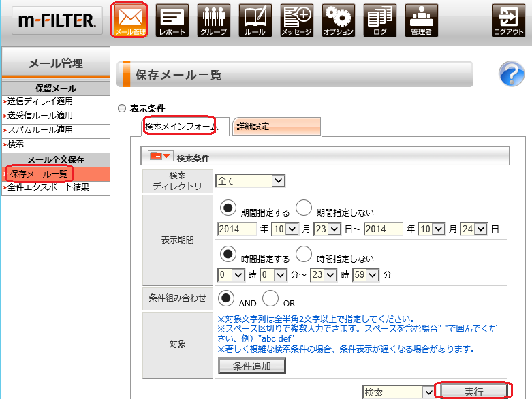
Task: Open the レポート report icon
Action: (174, 20)
